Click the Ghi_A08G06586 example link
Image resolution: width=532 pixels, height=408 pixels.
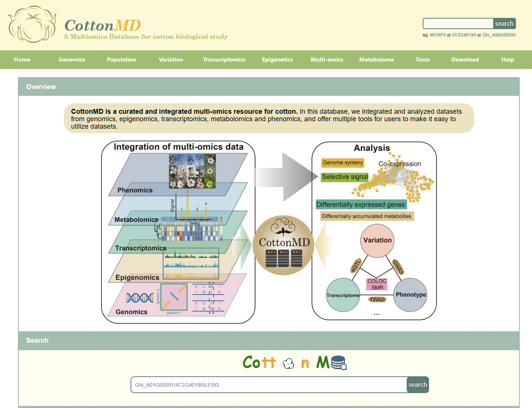point(499,35)
